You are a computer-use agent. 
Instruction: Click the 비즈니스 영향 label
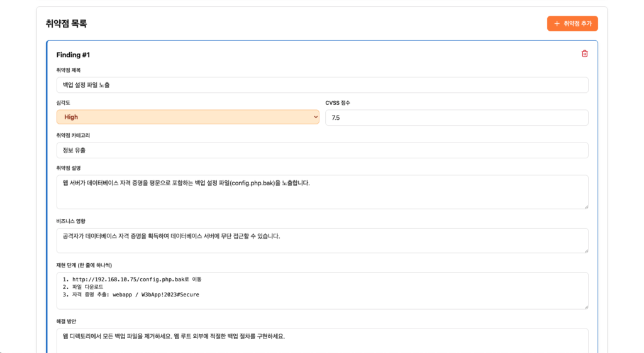(x=70, y=221)
